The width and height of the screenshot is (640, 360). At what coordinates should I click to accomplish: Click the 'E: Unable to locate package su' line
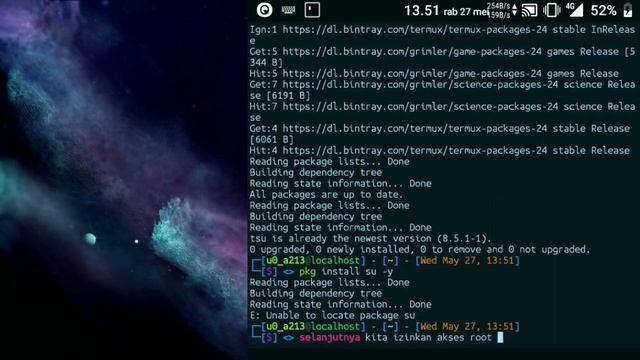(332, 316)
